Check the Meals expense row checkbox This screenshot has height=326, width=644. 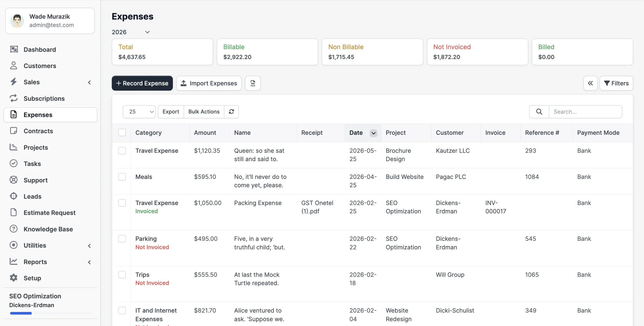122,177
